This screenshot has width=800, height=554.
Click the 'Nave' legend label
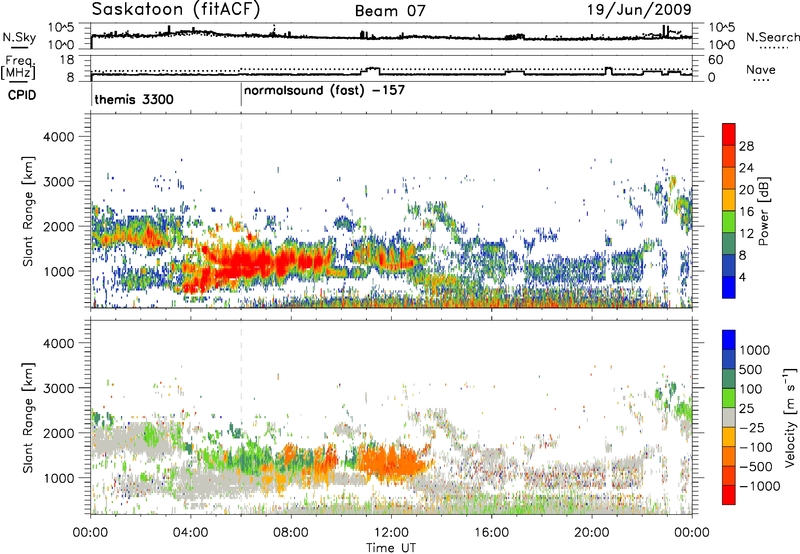[761, 70]
